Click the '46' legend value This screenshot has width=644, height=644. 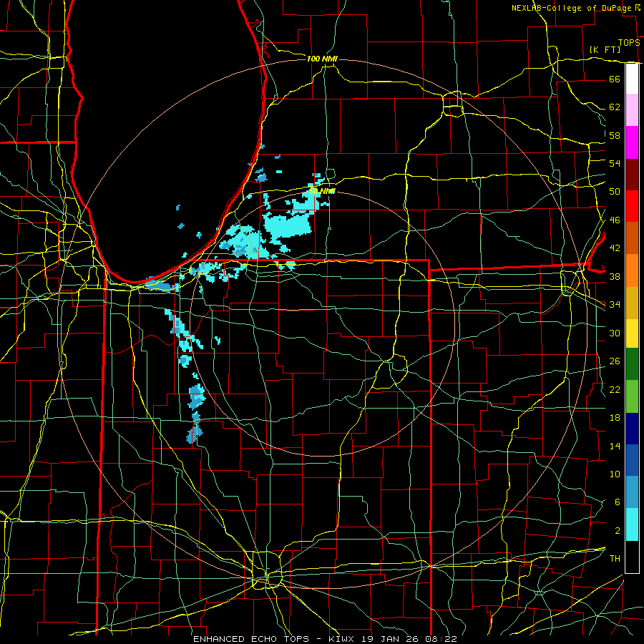[x=615, y=220]
